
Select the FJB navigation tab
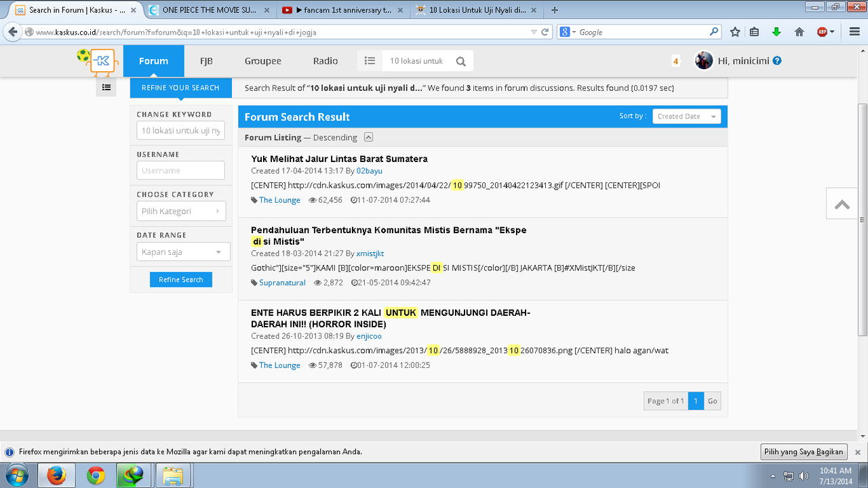pos(206,61)
